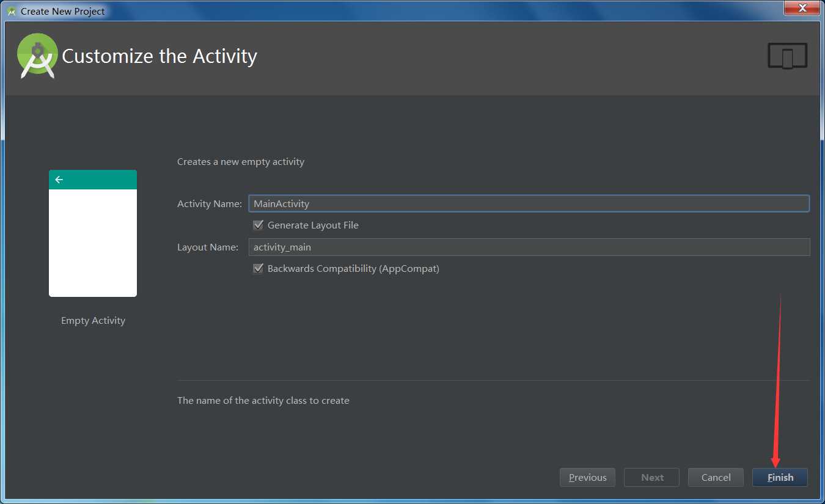Close the Create New Project window

coord(804,7)
